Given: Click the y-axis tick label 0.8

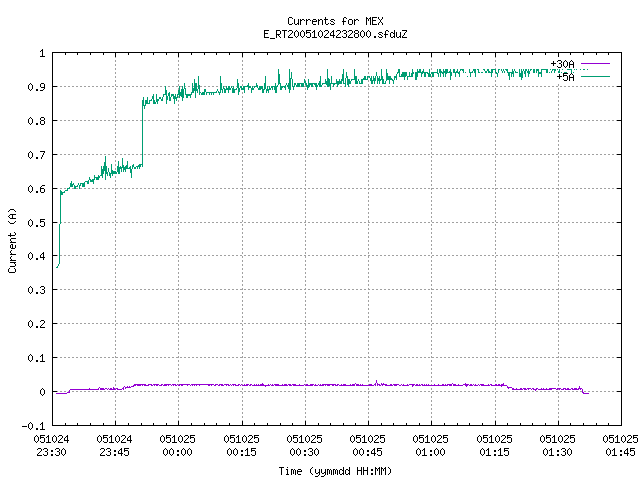Looking at the screenshot, I should pyautogui.click(x=36, y=121).
